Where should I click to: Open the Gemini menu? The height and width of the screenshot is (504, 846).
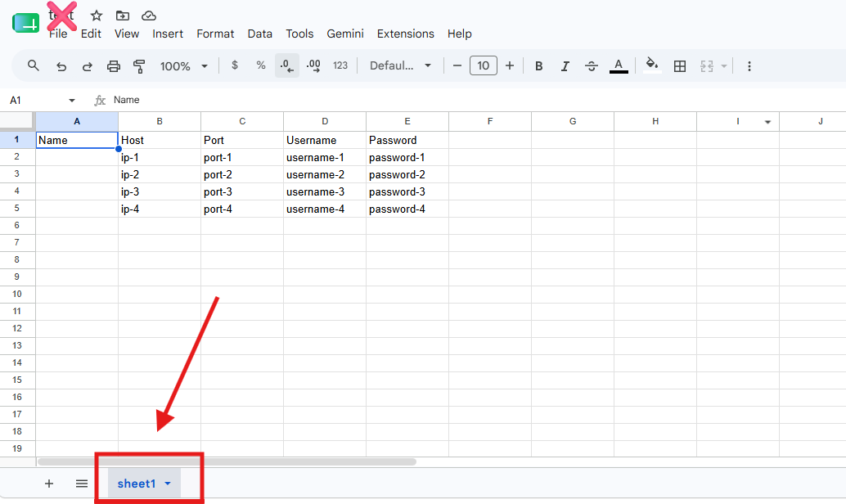coord(345,34)
